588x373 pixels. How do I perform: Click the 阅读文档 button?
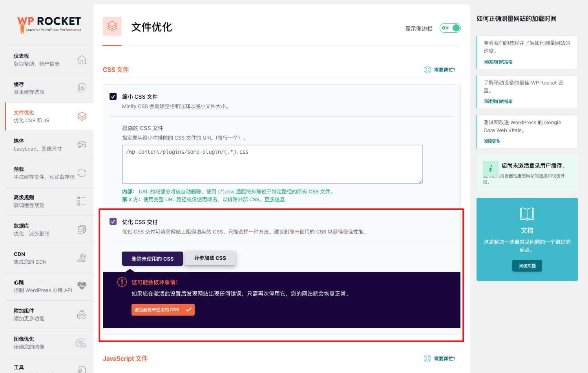[527, 266]
